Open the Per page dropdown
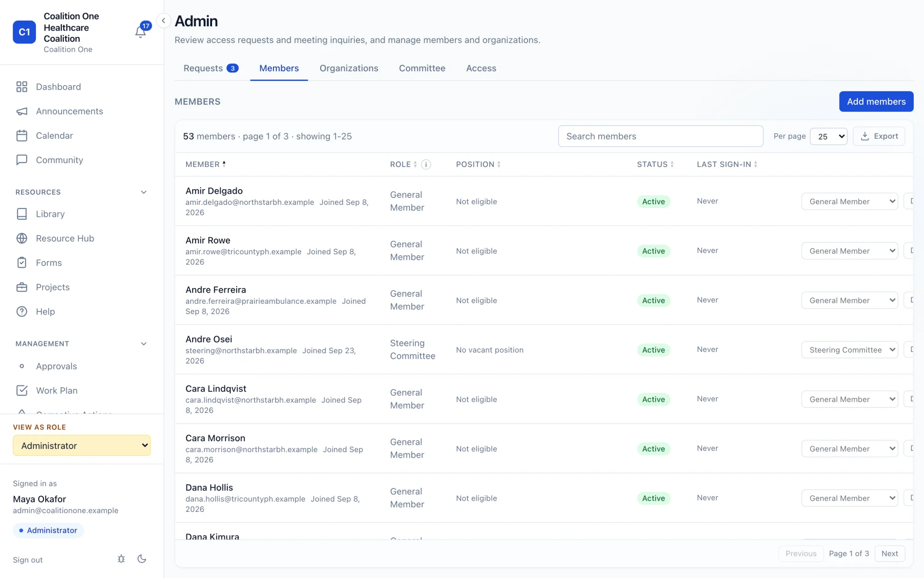This screenshot has height=578, width=924. [829, 136]
